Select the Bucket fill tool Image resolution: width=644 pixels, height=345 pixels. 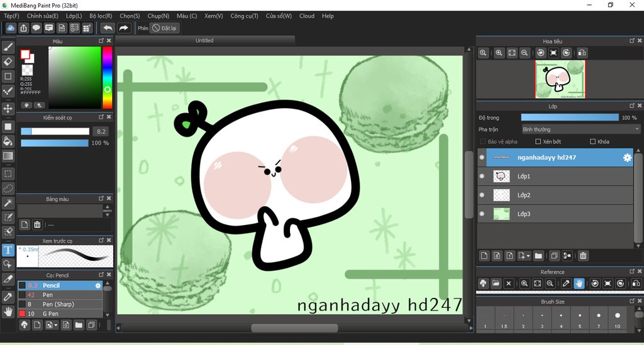(8, 141)
